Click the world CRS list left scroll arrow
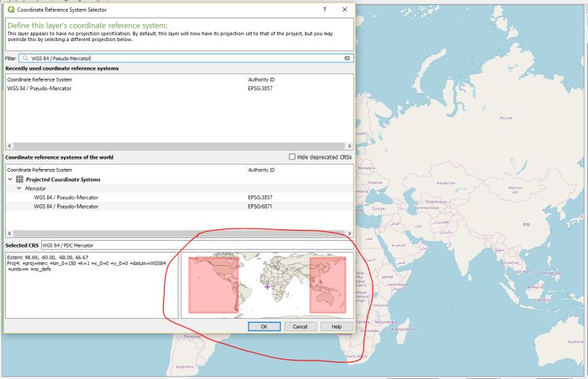The width and height of the screenshot is (588, 379). [10, 233]
